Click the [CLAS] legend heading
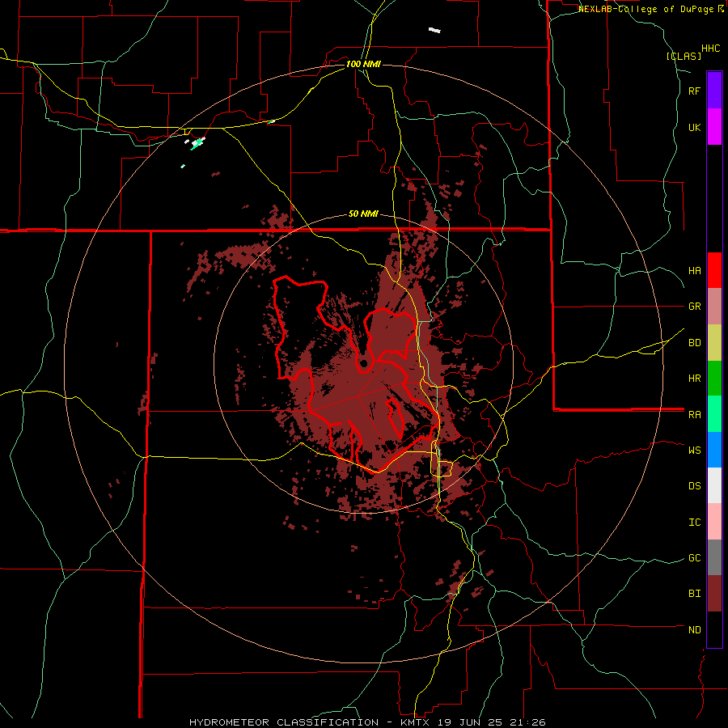The image size is (728, 728). click(x=684, y=57)
